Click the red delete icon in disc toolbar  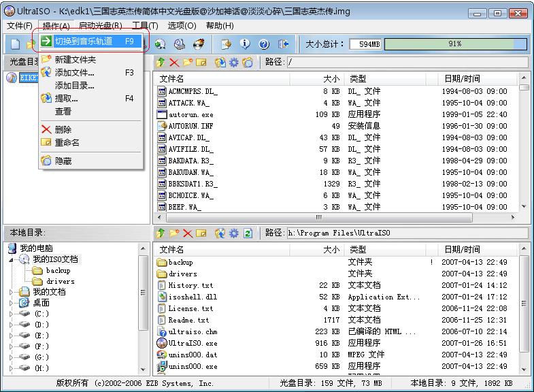pos(173,63)
